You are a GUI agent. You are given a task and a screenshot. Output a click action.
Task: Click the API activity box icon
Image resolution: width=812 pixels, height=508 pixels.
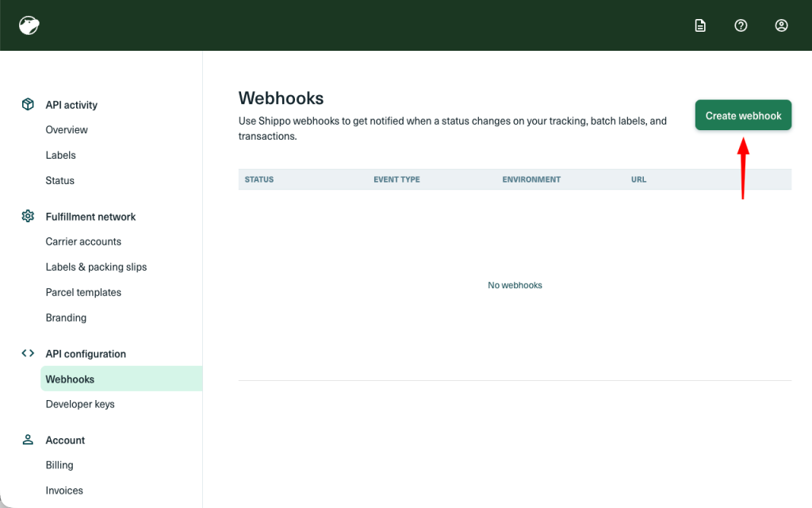28,104
